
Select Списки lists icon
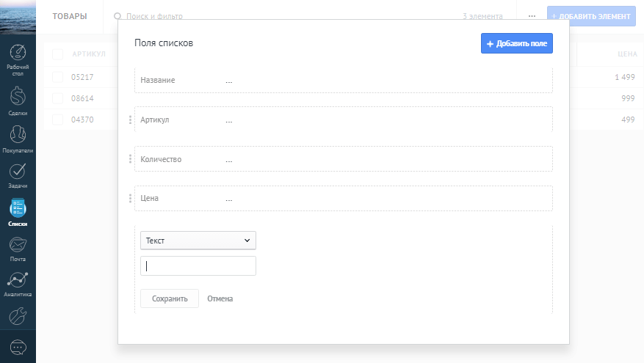click(x=18, y=210)
